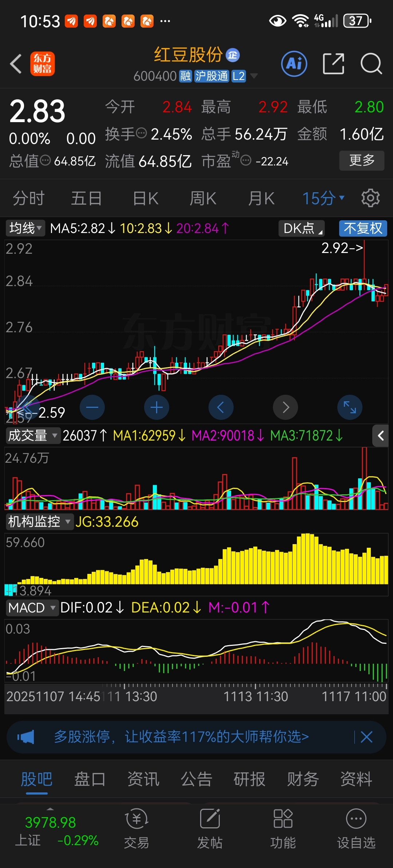
Task: Switch to 分时 chart tab
Action: [x=29, y=198]
